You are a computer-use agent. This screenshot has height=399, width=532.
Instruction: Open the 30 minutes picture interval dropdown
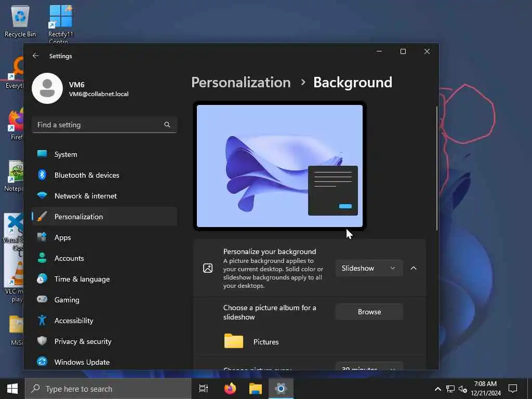[369, 367]
